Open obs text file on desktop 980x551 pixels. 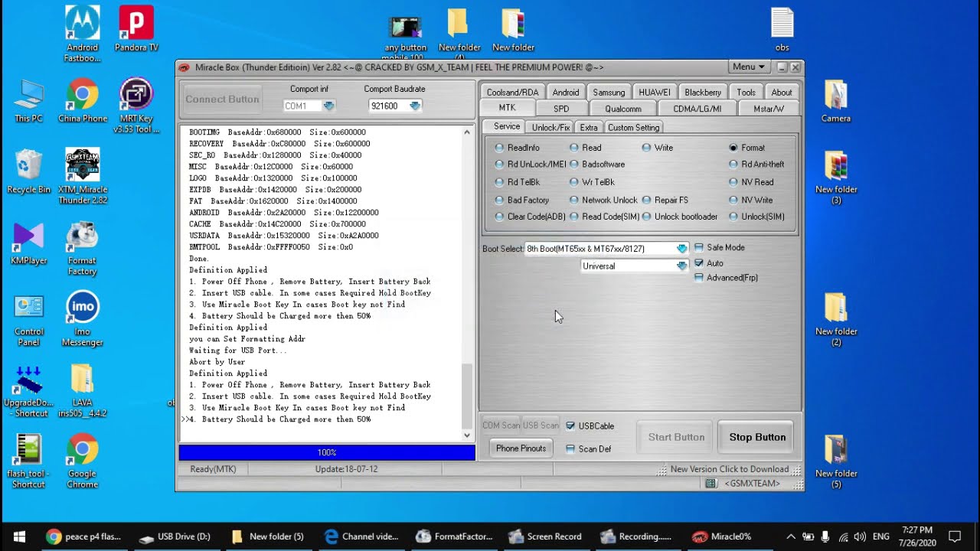tap(782, 29)
